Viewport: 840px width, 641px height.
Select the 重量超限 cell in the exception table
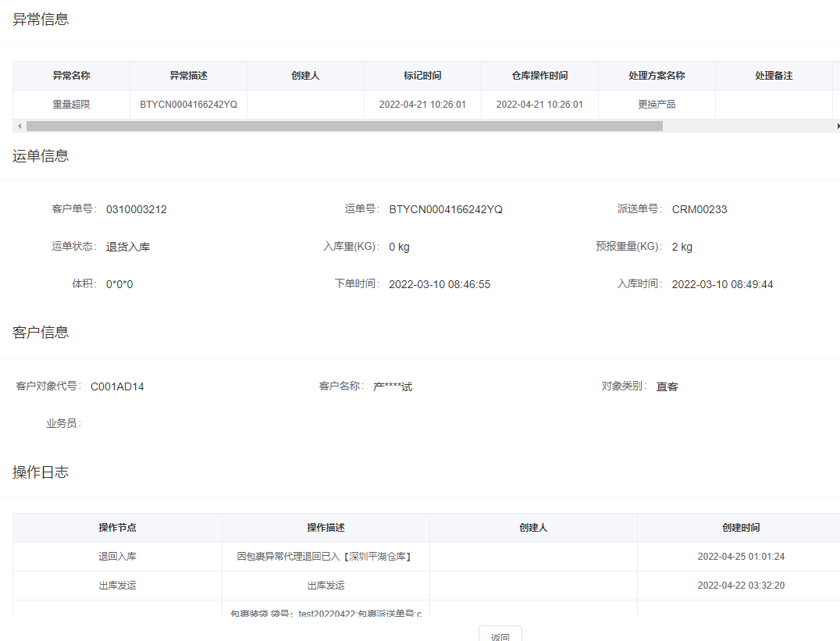pyautogui.click(x=71, y=105)
